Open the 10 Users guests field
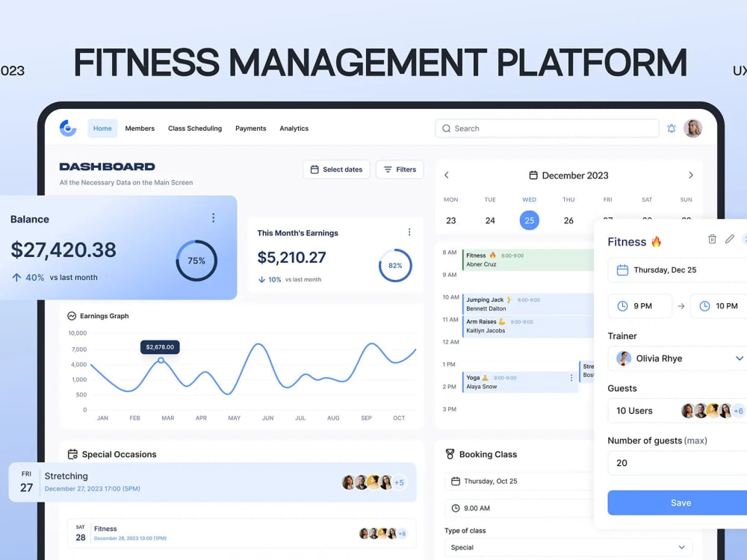 click(677, 411)
